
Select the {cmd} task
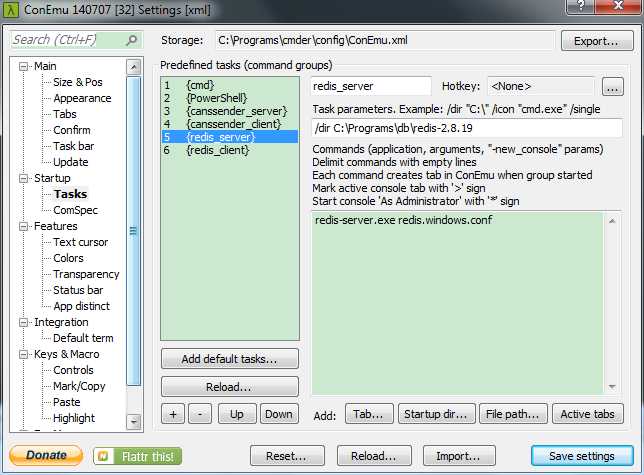(230, 85)
